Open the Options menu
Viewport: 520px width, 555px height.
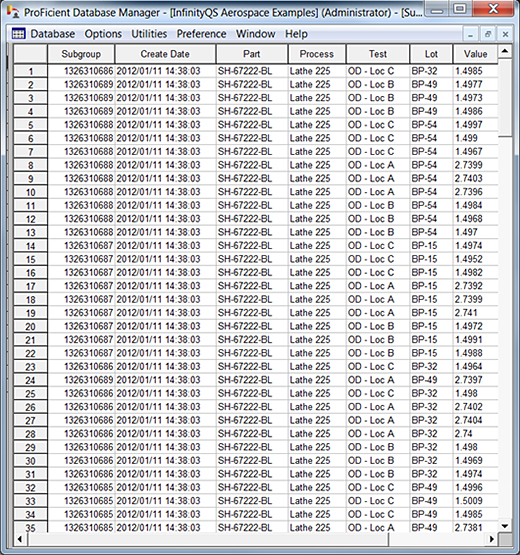103,34
